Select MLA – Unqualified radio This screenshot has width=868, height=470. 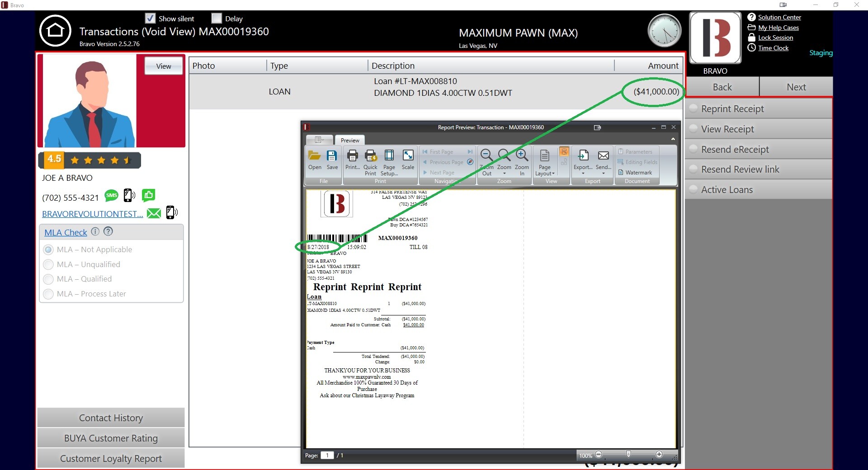[x=48, y=264]
